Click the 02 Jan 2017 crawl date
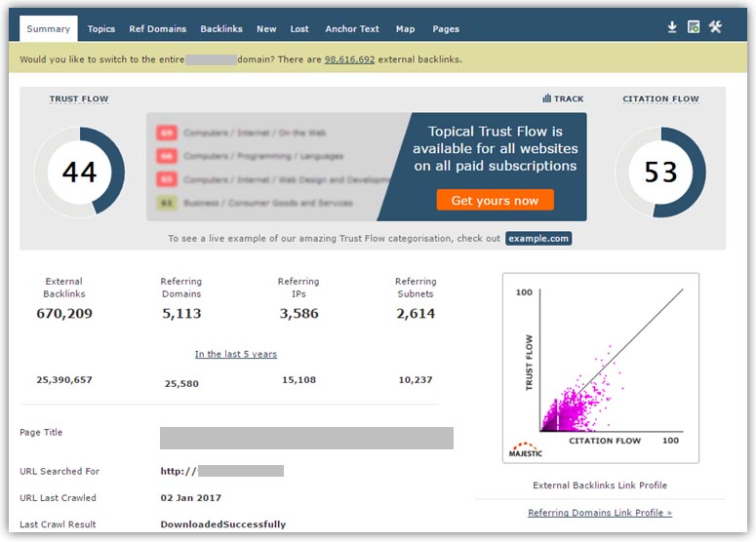Screen dimensions: 756x542 pos(190,498)
